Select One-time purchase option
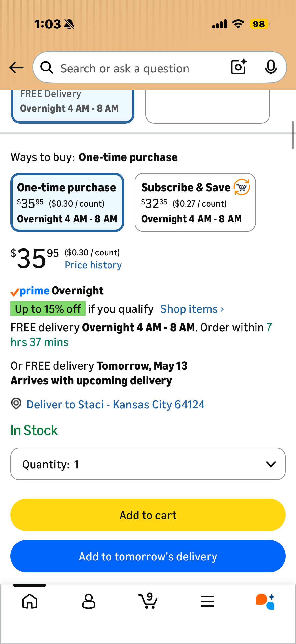This screenshot has width=296, height=644. (67, 202)
